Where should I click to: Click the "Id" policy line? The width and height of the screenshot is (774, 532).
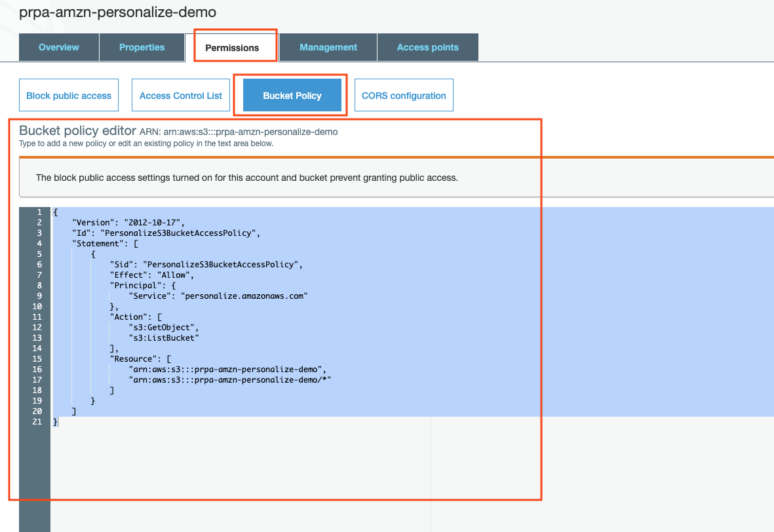(x=166, y=233)
